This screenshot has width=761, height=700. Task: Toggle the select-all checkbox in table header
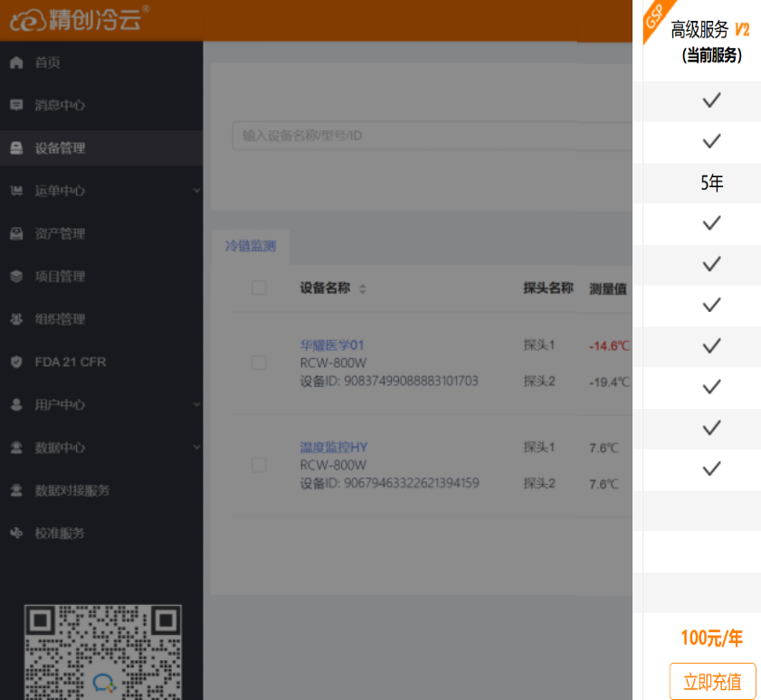(259, 288)
